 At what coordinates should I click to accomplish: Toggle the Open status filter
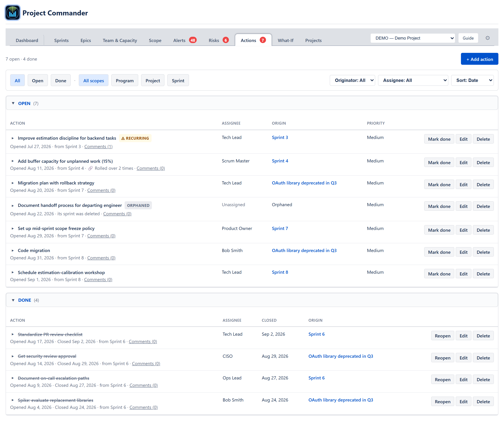[38, 81]
